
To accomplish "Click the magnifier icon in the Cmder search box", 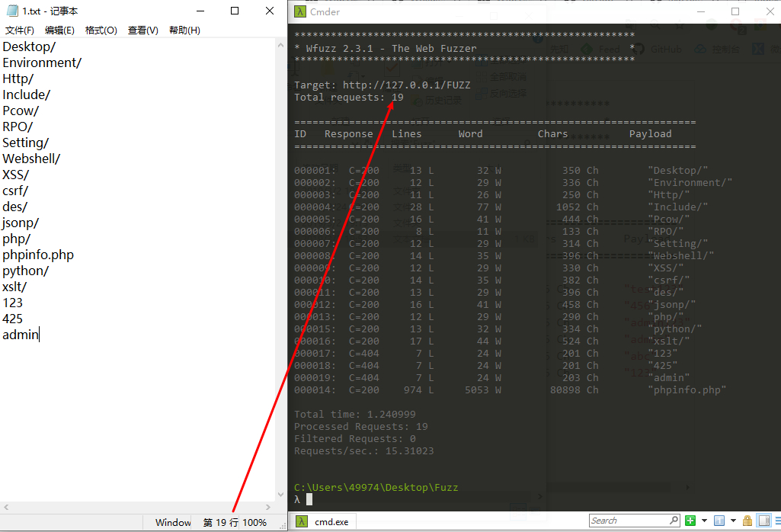I will (x=674, y=520).
